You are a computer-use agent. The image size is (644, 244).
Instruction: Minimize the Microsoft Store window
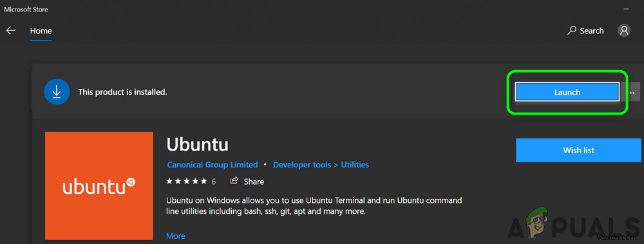(x=627, y=8)
